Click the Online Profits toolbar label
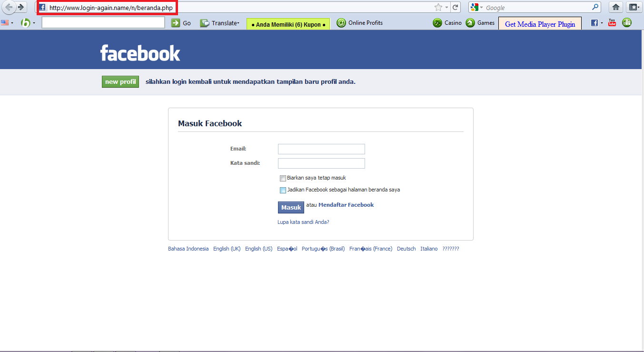 (x=366, y=23)
